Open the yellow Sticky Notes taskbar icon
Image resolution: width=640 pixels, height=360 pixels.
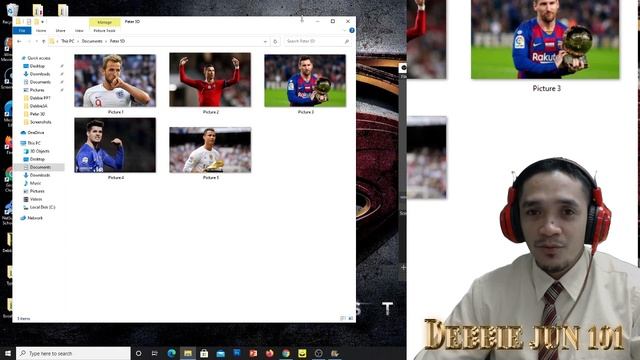302,353
